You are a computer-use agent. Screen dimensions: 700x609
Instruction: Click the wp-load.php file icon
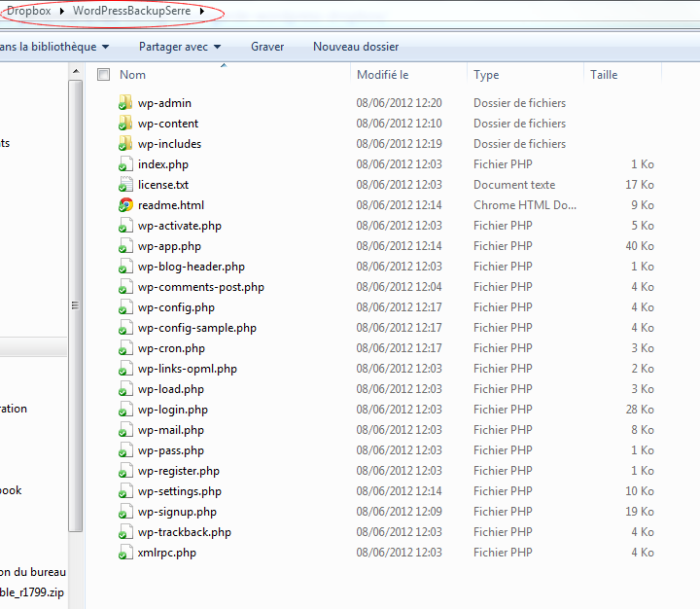[x=125, y=389]
